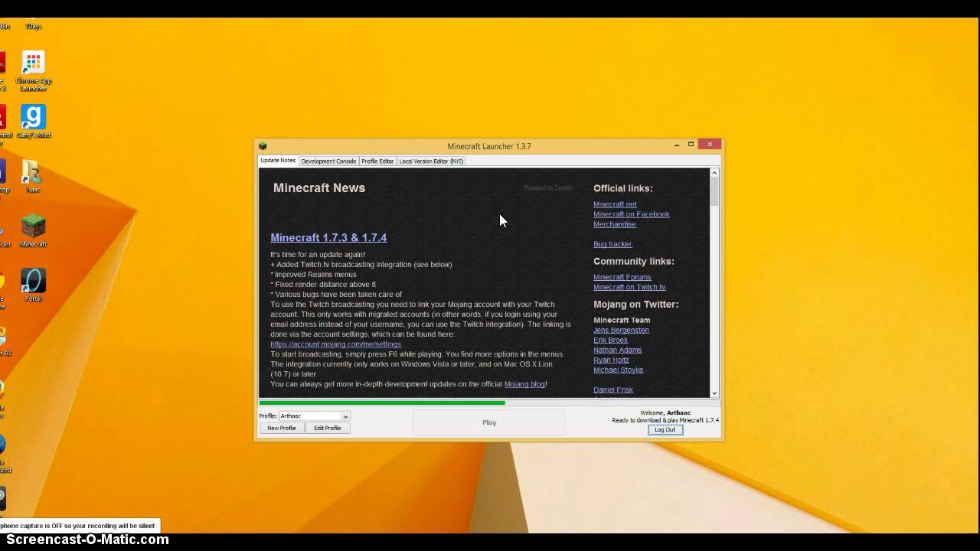The image size is (980, 551).
Task: Open the Minecraft.net official link
Action: (x=615, y=204)
